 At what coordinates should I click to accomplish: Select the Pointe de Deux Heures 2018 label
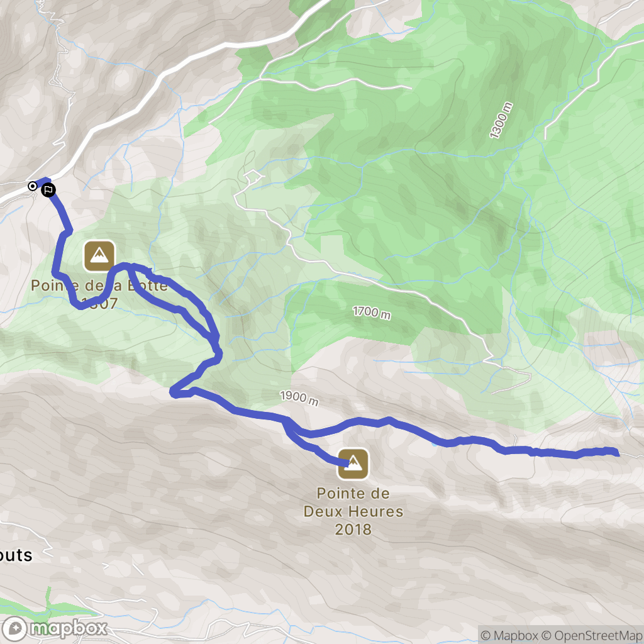(353, 511)
